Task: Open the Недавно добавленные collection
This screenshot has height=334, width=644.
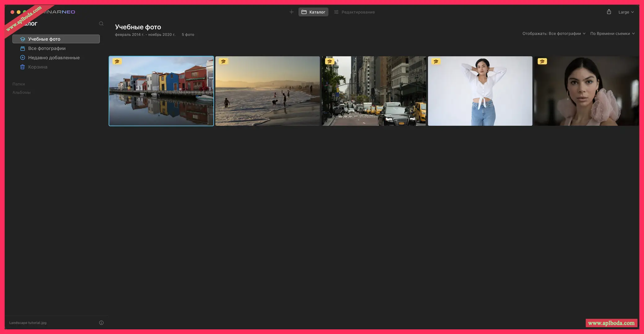Action: [54, 57]
